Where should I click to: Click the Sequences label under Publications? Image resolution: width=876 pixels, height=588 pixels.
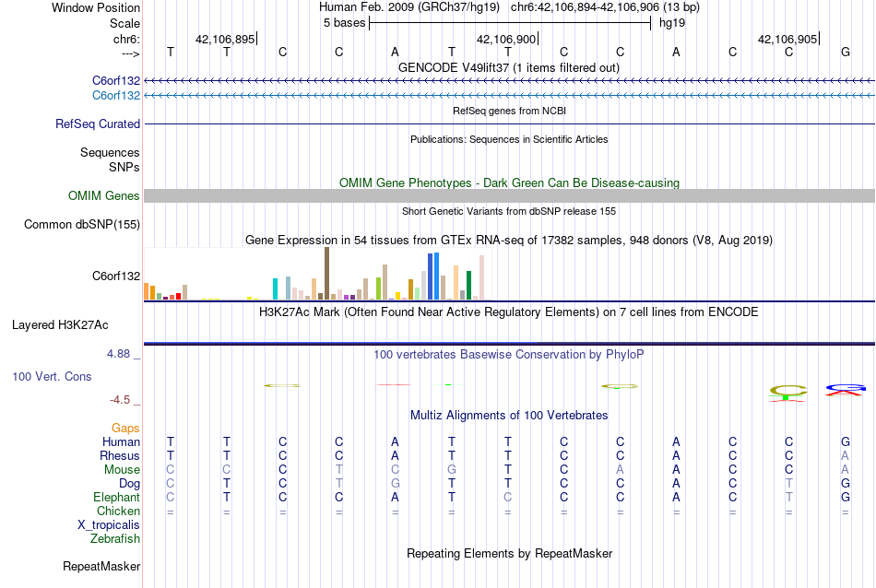coord(110,152)
